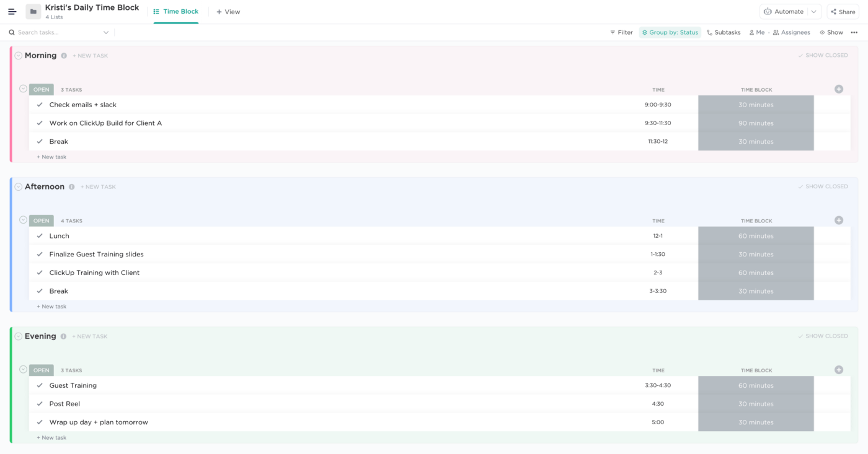Mark 'Check emails + slack' as complete
868x454 pixels.
[x=40, y=105]
